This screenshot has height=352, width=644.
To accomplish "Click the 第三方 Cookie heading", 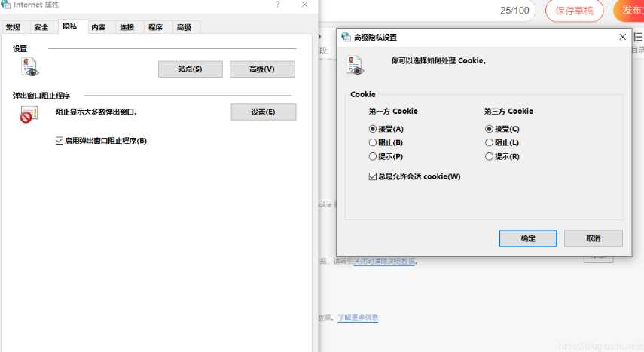I will point(508,111).
